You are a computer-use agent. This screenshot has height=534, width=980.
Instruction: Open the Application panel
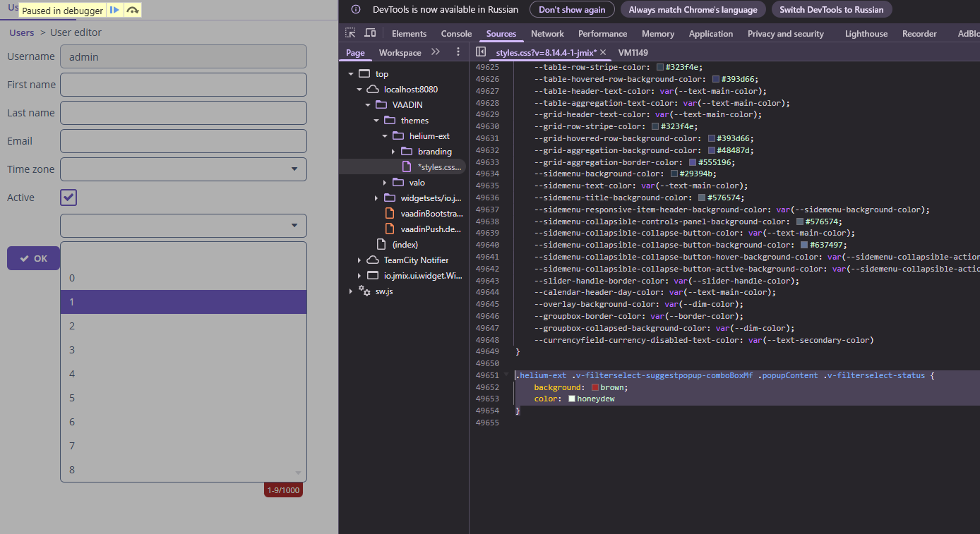(711, 34)
